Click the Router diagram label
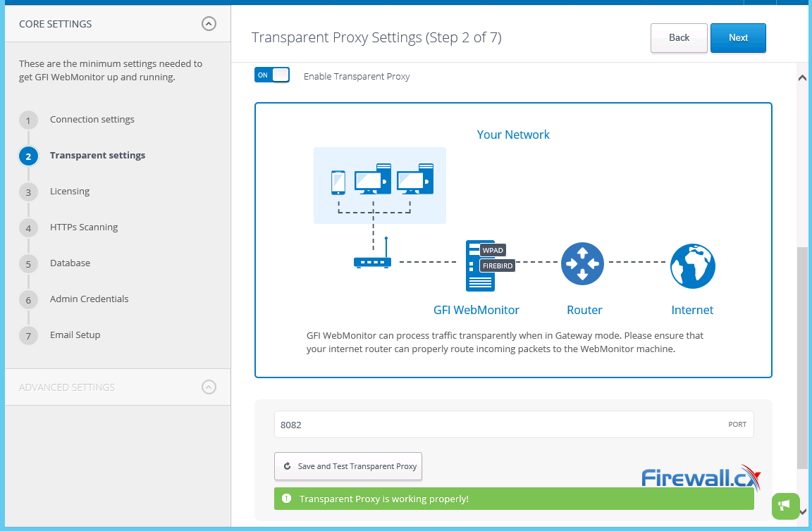Screen dimensions: 812x531 pyautogui.click(x=584, y=310)
